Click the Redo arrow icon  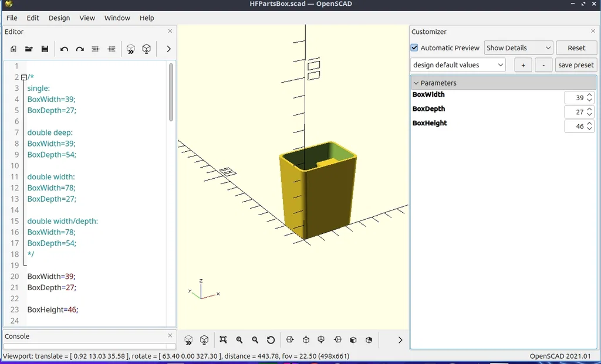[80, 49]
